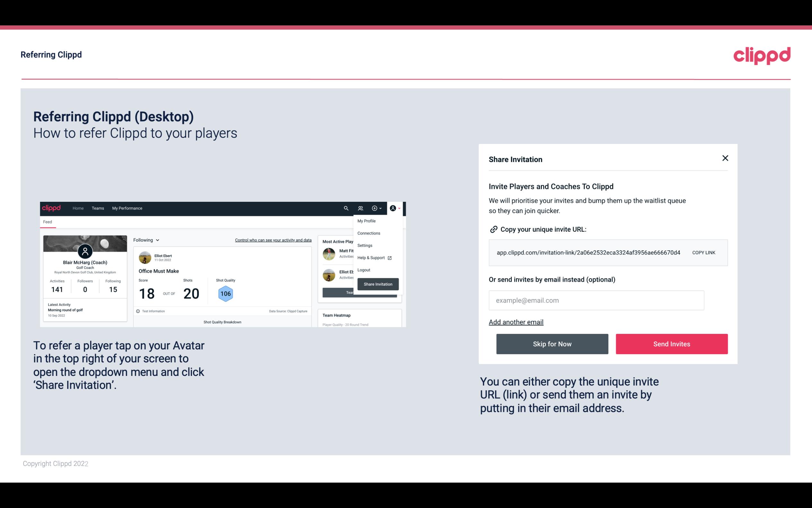
Task: Click the Help & Support external link icon
Action: pos(389,257)
